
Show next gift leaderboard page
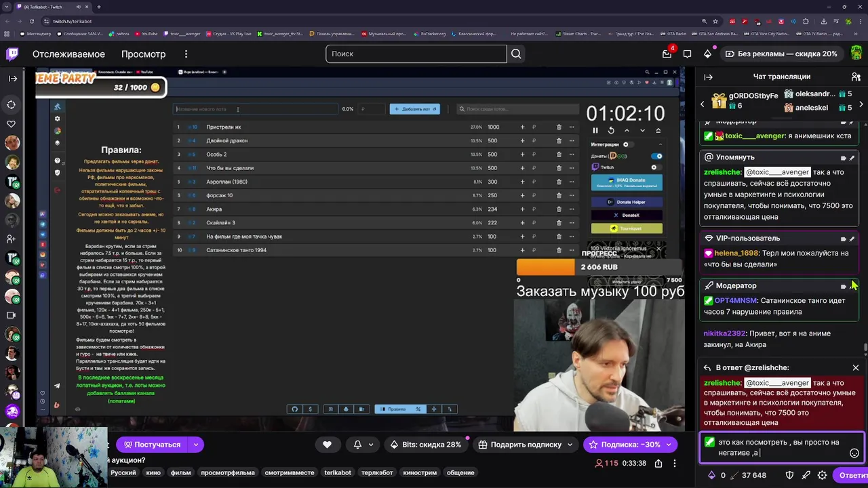coord(861,104)
